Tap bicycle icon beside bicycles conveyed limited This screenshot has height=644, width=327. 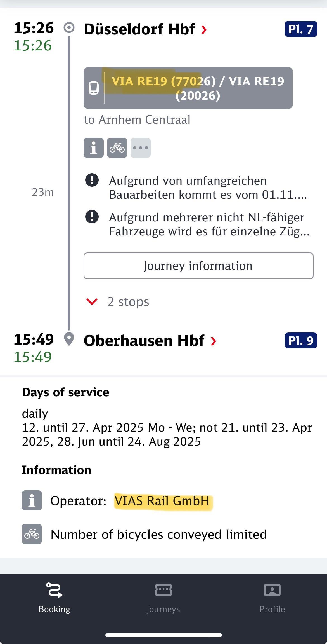[x=32, y=534]
